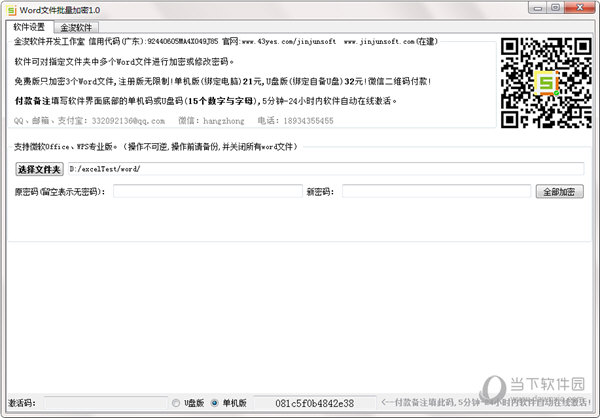Viewport: 600px width, 418px height.
Task: Open the 金浚软件 tab
Action: pos(76,28)
